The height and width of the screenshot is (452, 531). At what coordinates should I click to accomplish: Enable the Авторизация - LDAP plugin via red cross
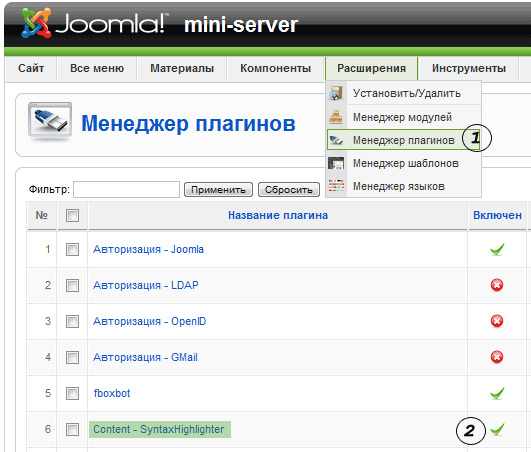pos(497,285)
